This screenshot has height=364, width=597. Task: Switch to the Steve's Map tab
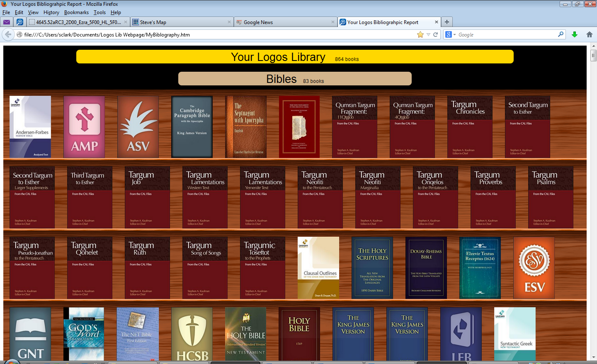tap(182, 22)
